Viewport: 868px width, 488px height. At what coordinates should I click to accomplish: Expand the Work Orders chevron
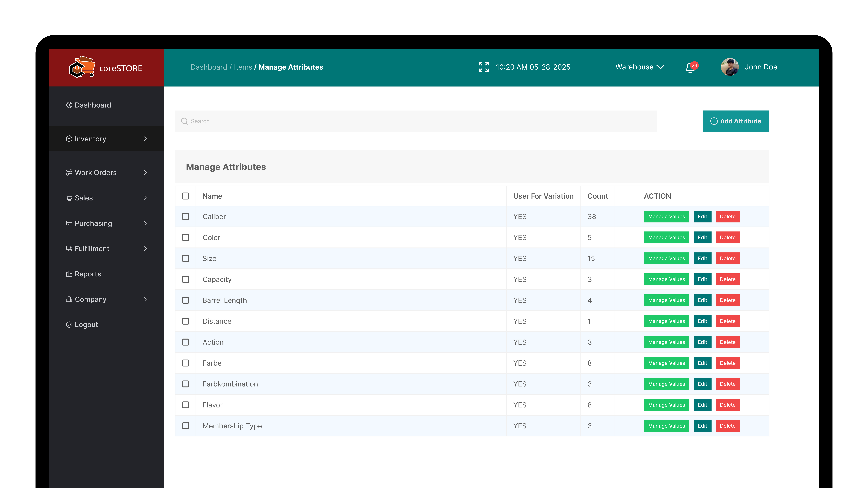click(146, 172)
